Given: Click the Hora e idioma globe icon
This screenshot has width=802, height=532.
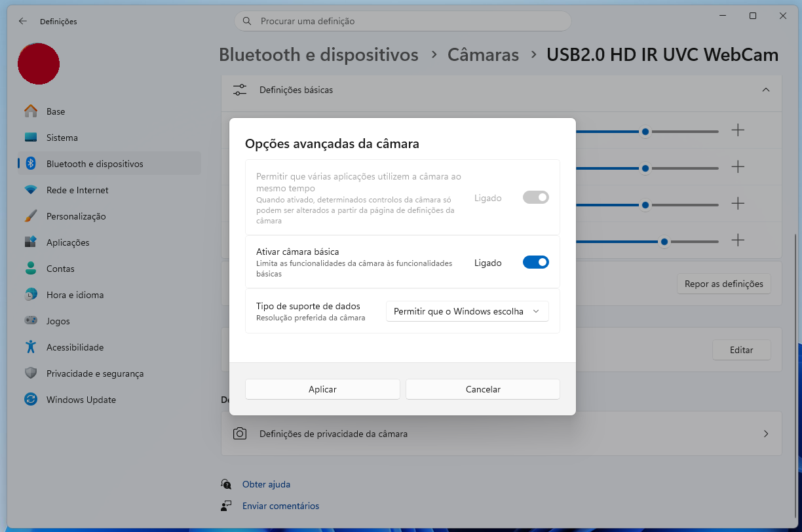Looking at the screenshot, I should [x=31, y=295].
